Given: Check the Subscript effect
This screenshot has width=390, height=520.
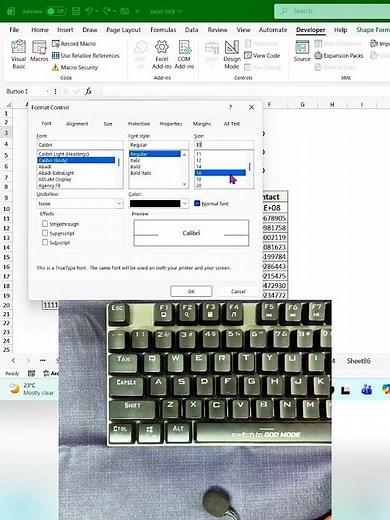Looking at the screenshot, I should pos(45,242).
